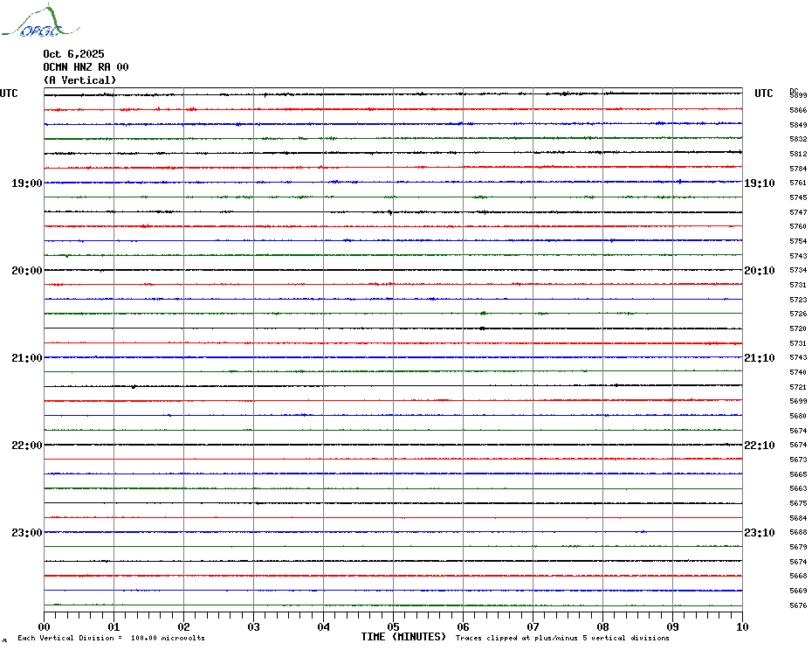Select the 23:00 hour label on left

27,533
